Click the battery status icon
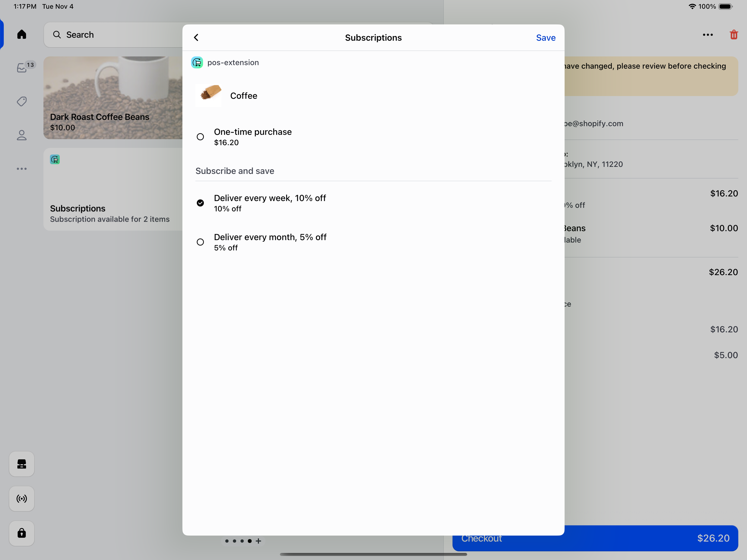Screen dimensions: 747x560 click(x=726, y=7)
